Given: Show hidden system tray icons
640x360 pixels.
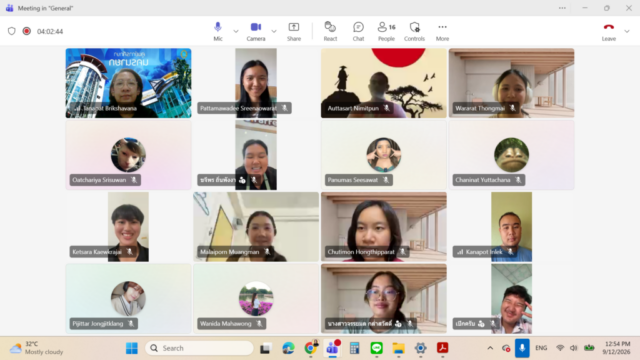Looking at the screenshot, I should click(490, 348).
